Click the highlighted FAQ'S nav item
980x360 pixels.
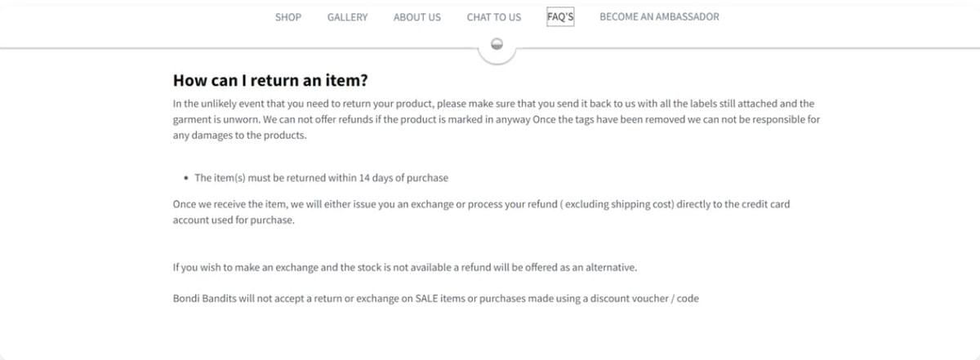(560, 17)
